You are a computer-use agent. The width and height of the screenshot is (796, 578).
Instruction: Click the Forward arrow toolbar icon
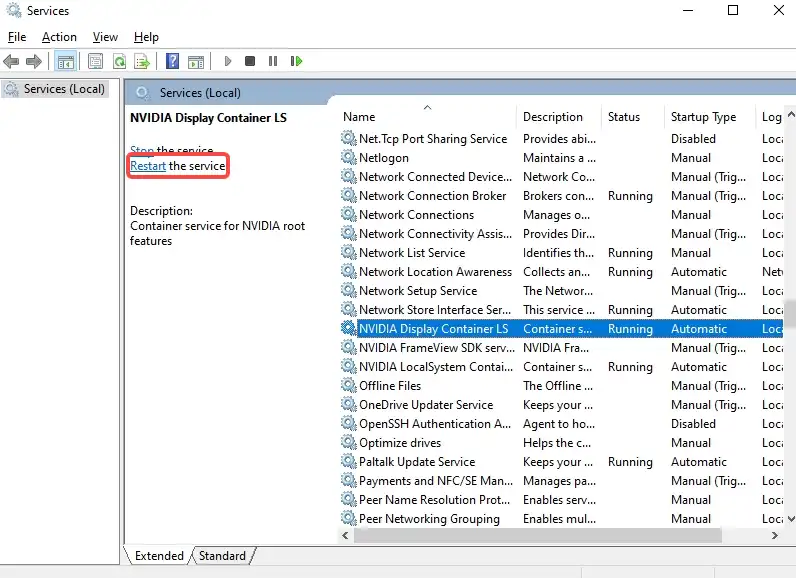tap(34, 61)
